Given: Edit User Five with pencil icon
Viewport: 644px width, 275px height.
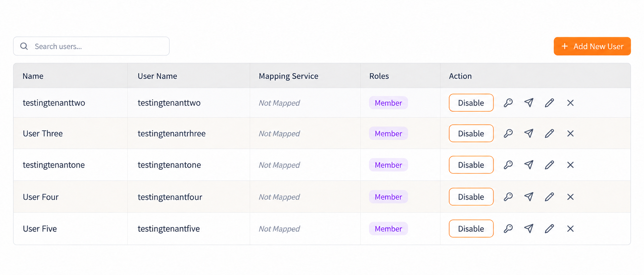Looking at the screenshot, I should [549, 229].
